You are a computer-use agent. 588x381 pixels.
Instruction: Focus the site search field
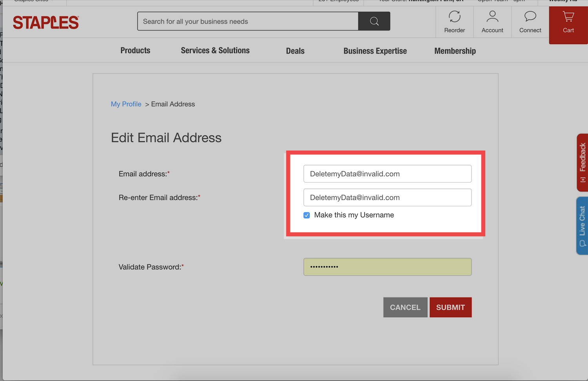pos(248,21)
